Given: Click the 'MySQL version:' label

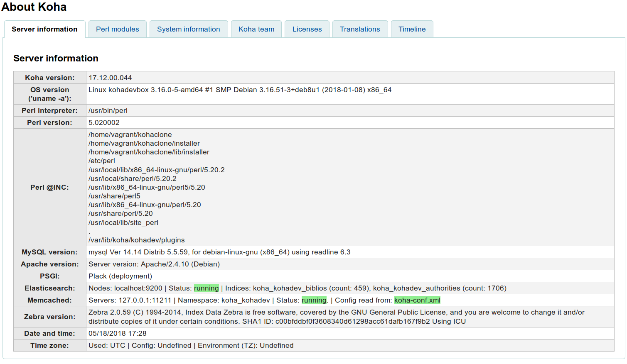Looking at the screenshot, I should click(x=50, y=252).
